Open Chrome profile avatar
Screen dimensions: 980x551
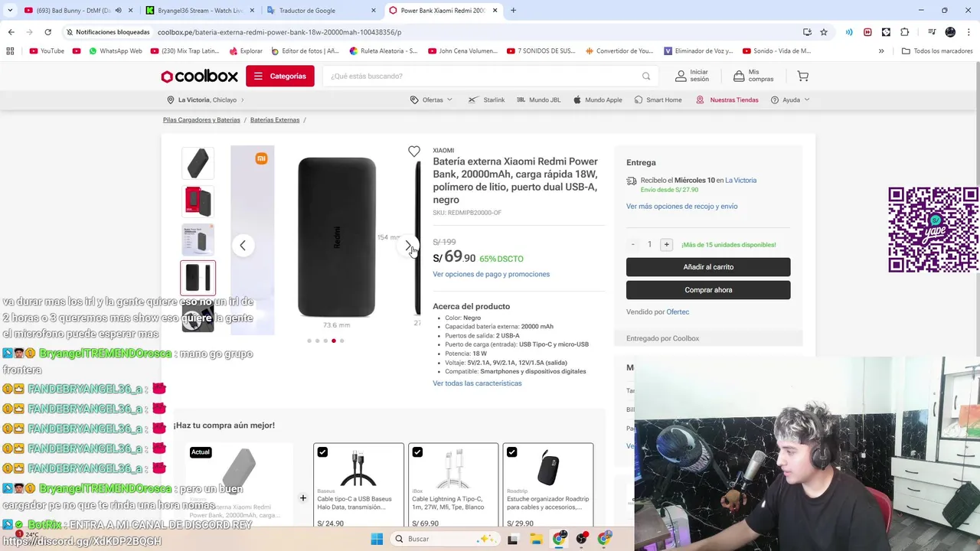pos(950,32)
